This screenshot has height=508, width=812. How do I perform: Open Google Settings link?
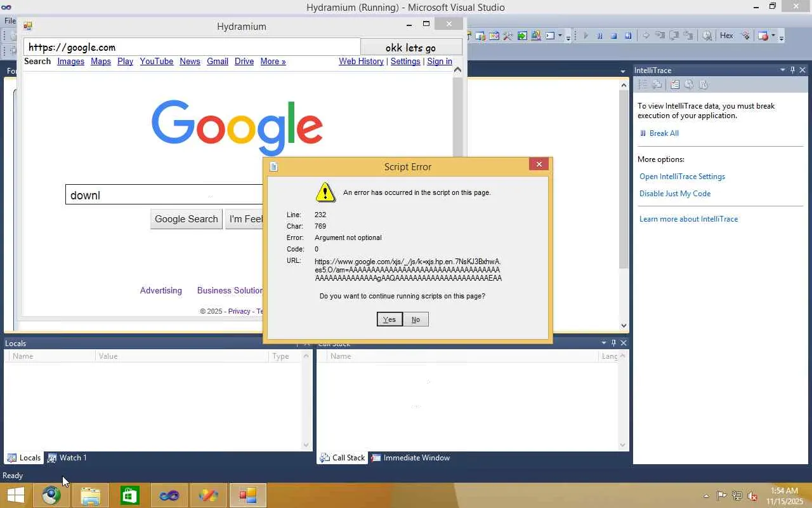[405, 62]
